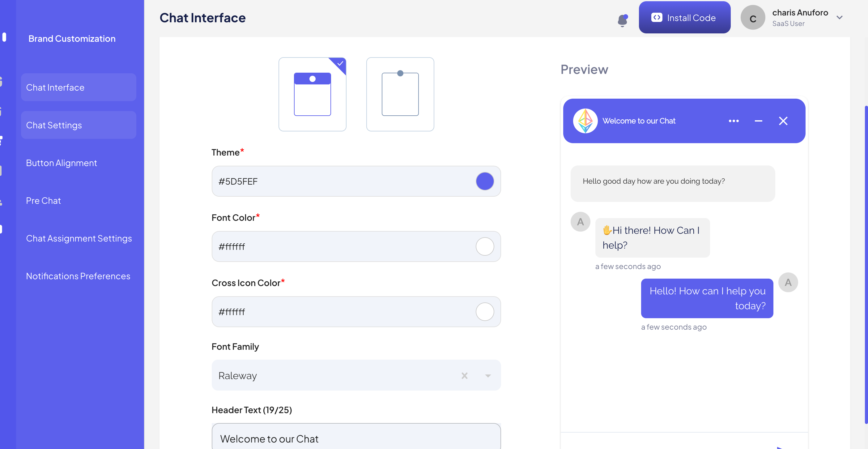Click the code icon on Install Code button
This screenshot has height=449, width=868.
pyautogui.click(x=656, y=18)
